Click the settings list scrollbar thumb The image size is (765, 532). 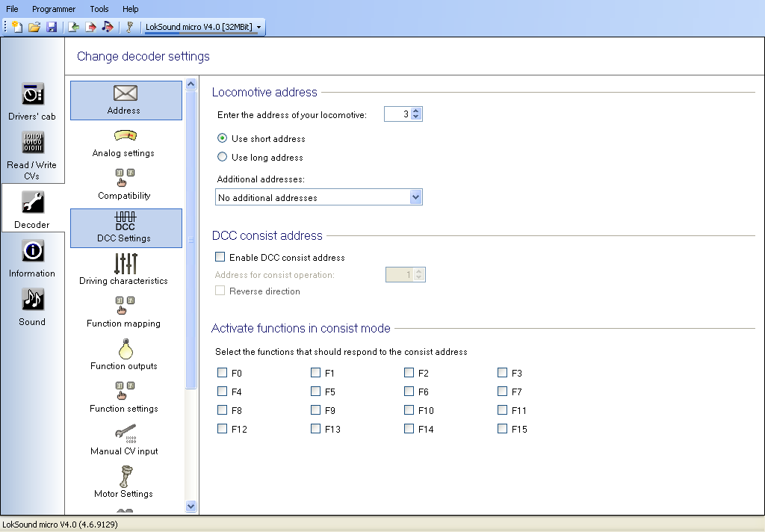(191, 240)
